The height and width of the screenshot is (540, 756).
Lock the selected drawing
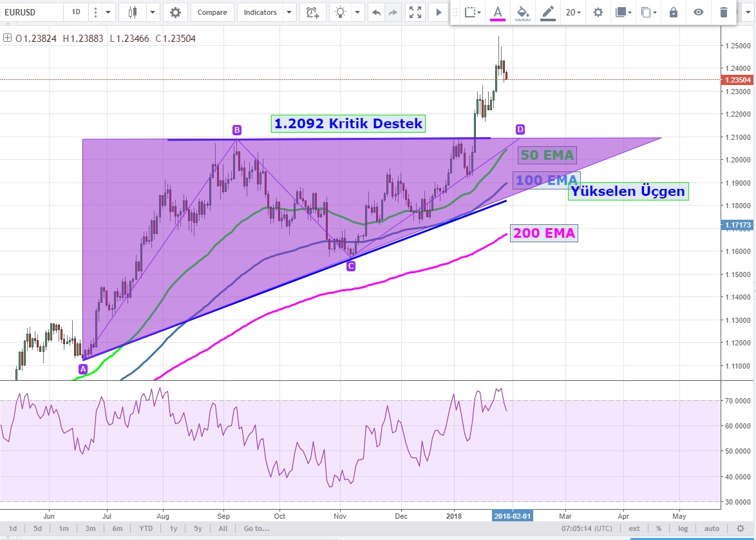674,12
